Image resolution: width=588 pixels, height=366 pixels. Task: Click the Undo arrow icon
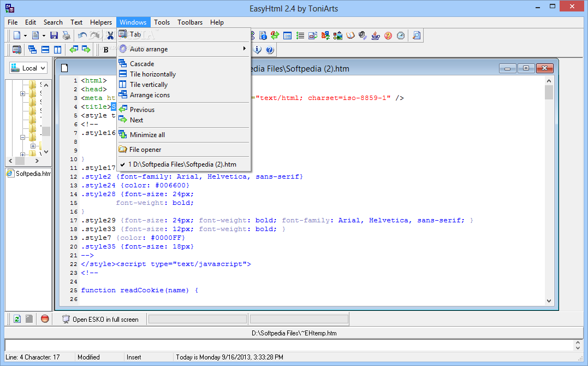pos(82,36)
